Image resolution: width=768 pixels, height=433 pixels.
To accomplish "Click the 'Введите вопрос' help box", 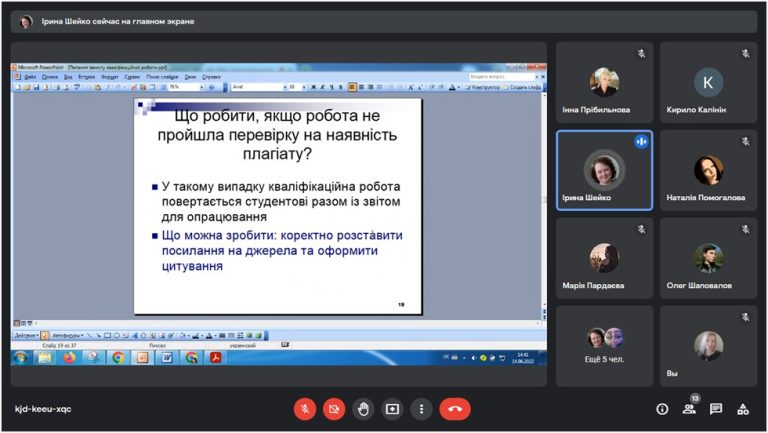I will pyautogui.click(x=500, y=77).
